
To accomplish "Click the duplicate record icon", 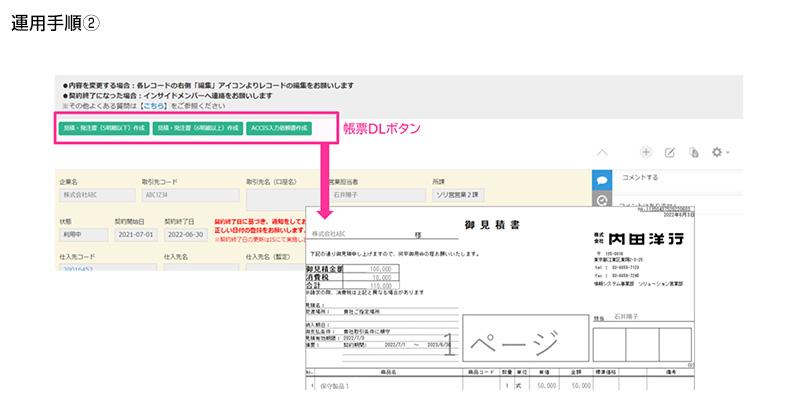I will click(693, 152).
